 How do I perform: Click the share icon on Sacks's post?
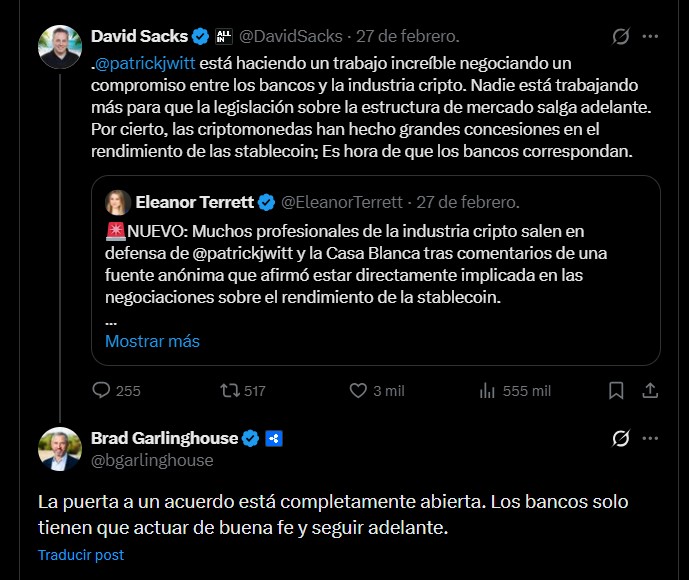[650, 391]
